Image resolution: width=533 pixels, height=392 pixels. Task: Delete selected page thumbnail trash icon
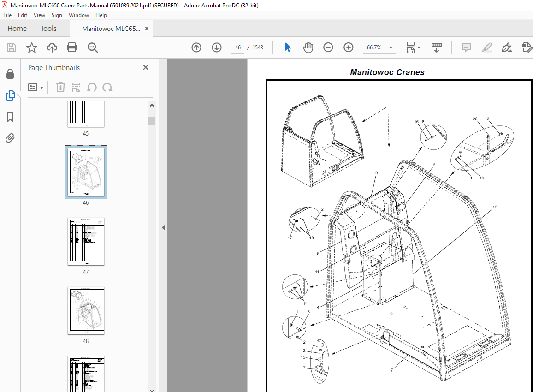pos(60,87)
